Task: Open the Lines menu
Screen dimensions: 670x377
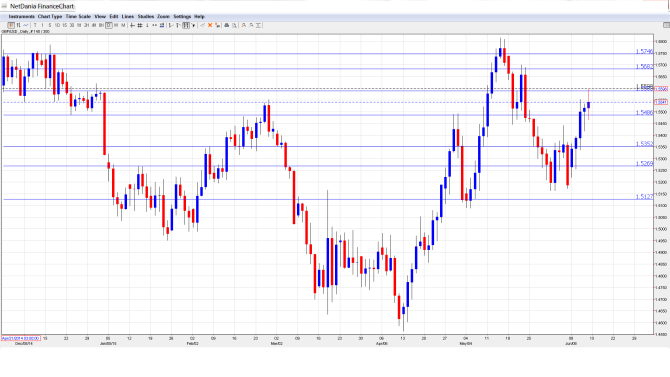Action: coord(128,17)
